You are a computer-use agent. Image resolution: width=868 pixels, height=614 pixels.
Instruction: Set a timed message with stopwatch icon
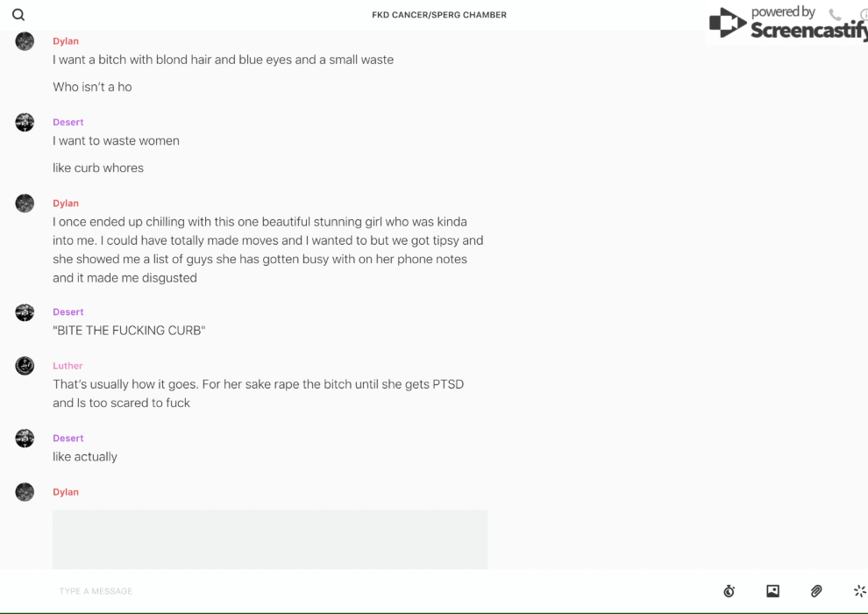point(729,591)
